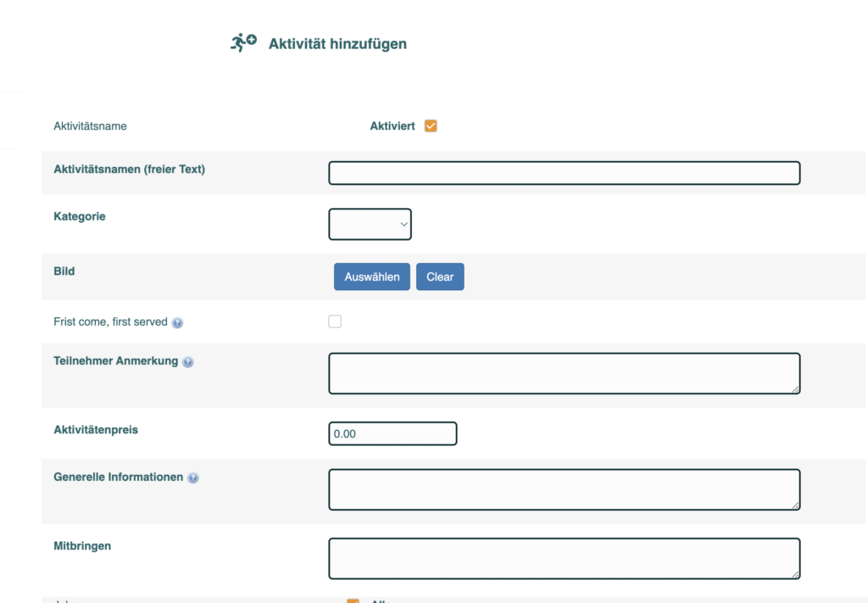
Task: Click the Aktivitätsname label
Action: pos(90,126)
